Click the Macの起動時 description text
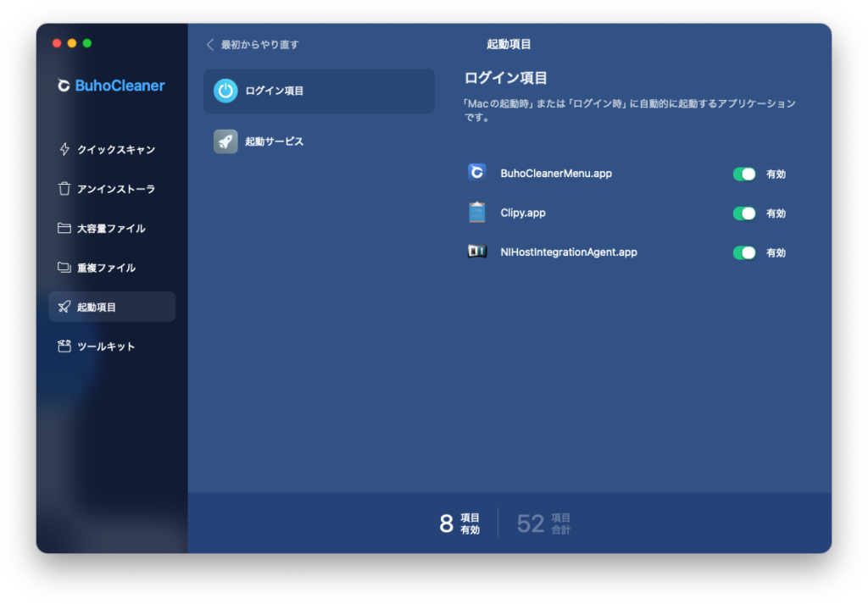Image resolution: width=868 pixels, height=604 pixels. (x=630, y=110)
